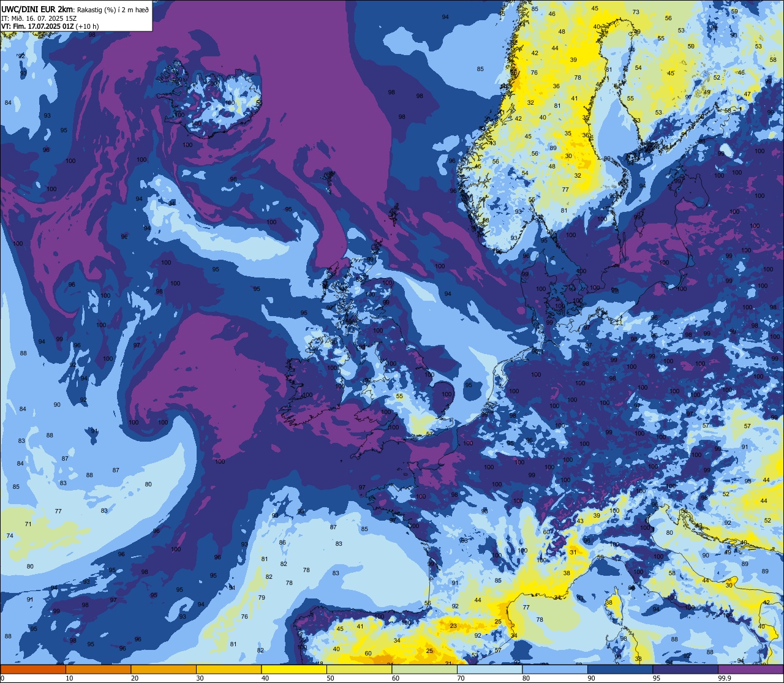Viewport: 784px width, 683px height.
Task: Click the legend label '10'
Action: [x=69, y=678]
